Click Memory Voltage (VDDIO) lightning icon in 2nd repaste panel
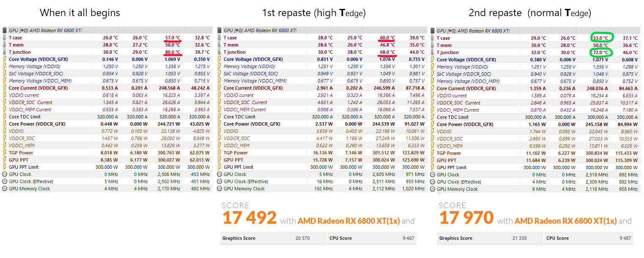Screen dimensions: 644x258 pos(433,67)
